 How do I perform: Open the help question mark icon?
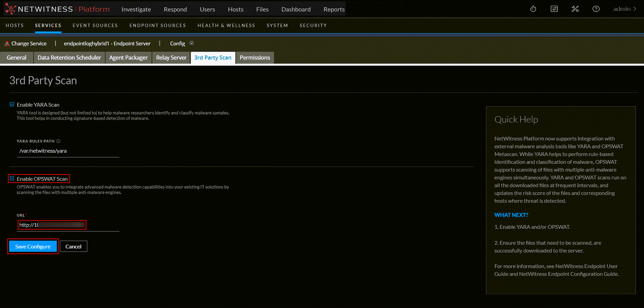(596, 9)
